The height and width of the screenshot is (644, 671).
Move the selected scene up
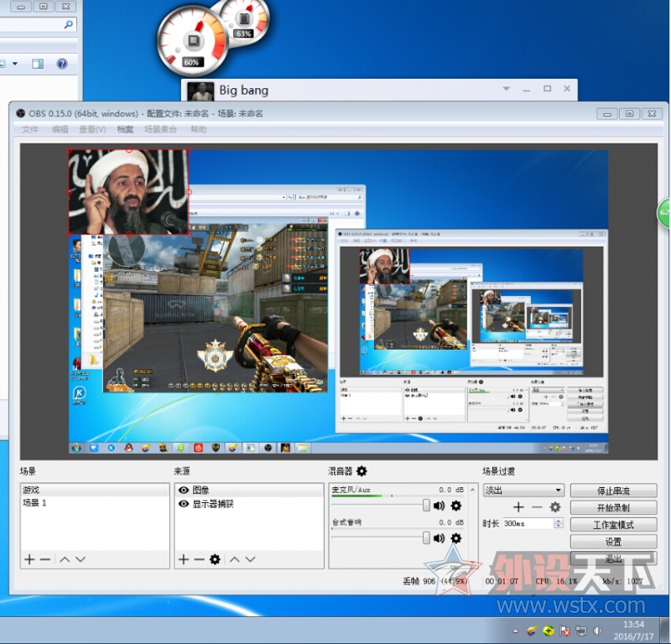coord(65,559)
